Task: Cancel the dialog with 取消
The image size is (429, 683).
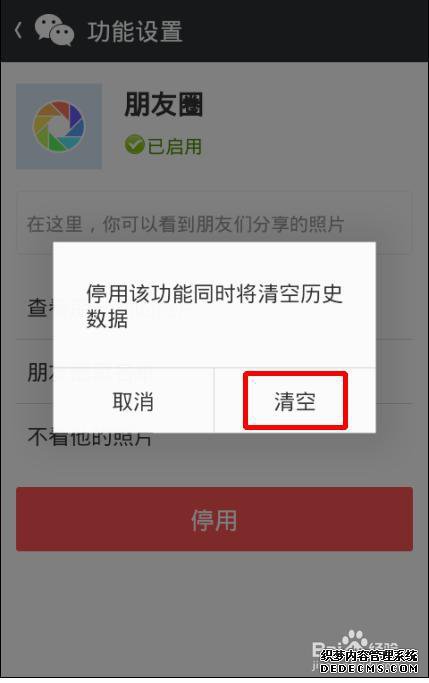Action: click(133, 401)
